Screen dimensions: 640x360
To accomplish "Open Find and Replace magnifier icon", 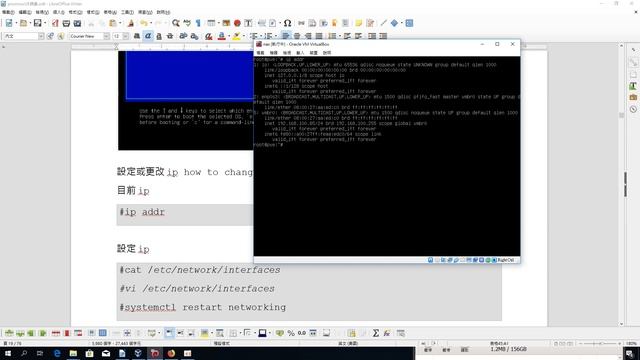I will pyautogui.click(x=176, y=23).
